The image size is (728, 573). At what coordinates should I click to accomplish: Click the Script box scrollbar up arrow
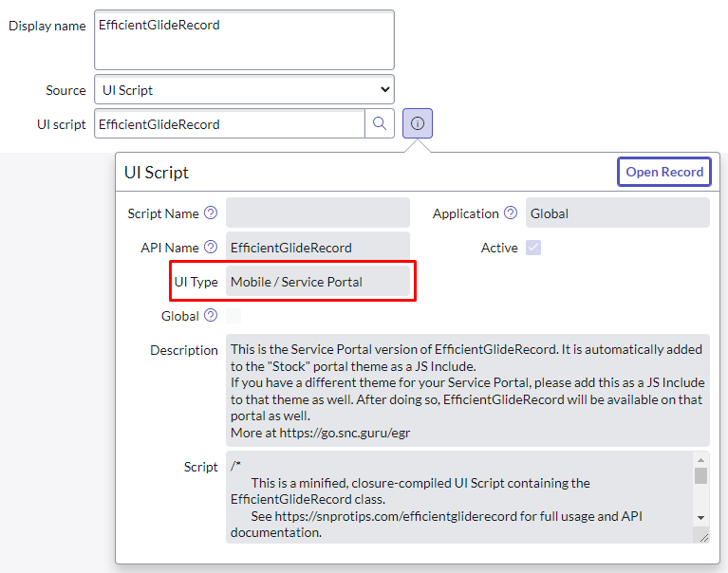coord(700,460)
